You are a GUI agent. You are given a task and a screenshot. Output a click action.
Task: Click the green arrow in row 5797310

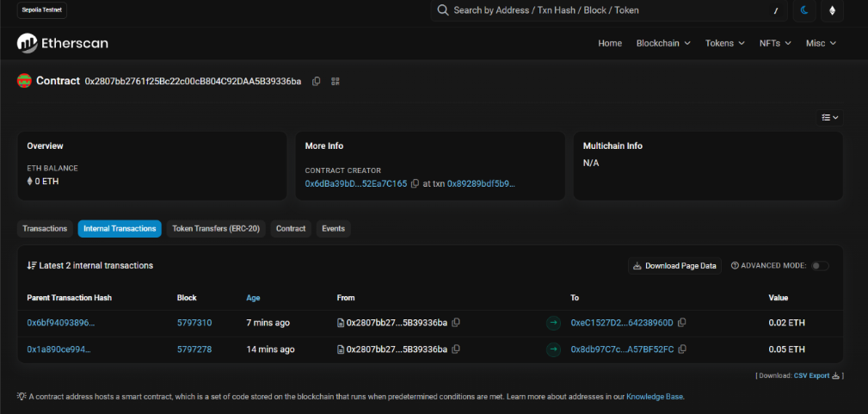pos(553,323)
